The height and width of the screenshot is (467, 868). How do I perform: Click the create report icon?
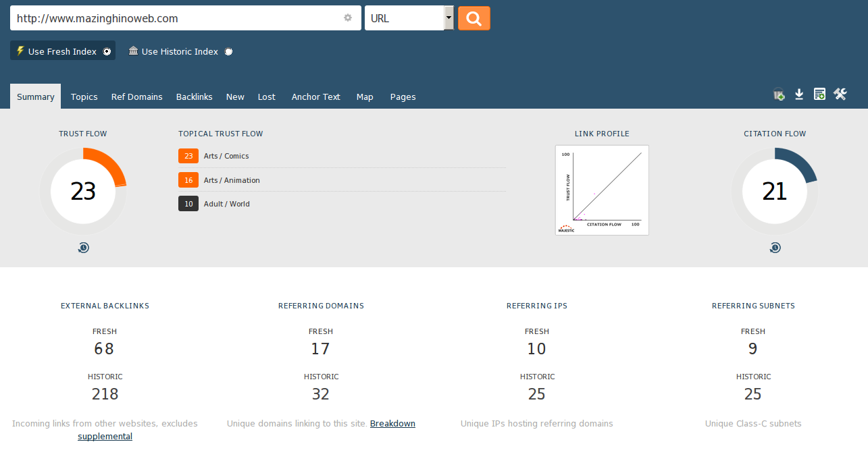(819, 94)
